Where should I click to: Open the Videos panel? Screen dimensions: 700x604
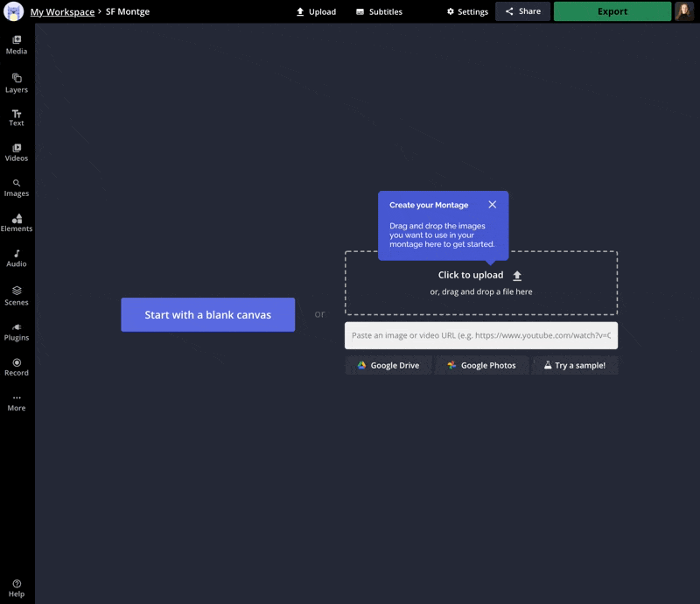pyautogui.click(x=17, y=152)
